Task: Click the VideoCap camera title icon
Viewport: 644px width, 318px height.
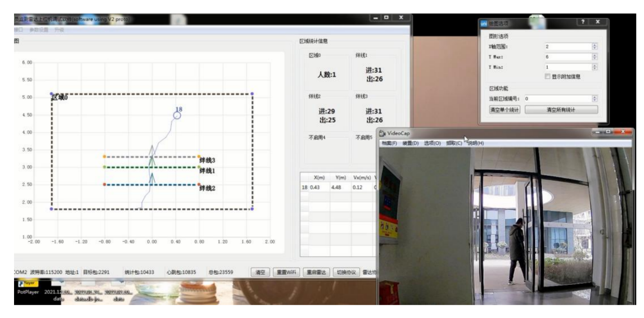Action: pyautogui.click(x=382, y=133)
